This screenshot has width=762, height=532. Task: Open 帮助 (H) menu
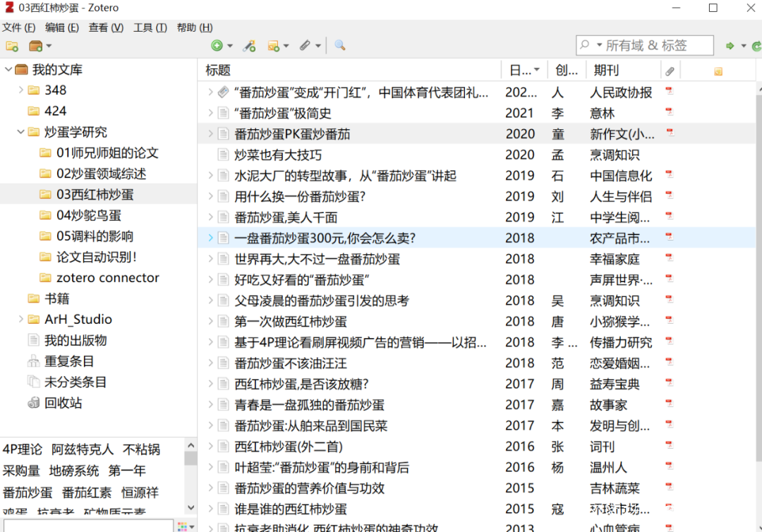pyautogui.click(x=195, y=28)
